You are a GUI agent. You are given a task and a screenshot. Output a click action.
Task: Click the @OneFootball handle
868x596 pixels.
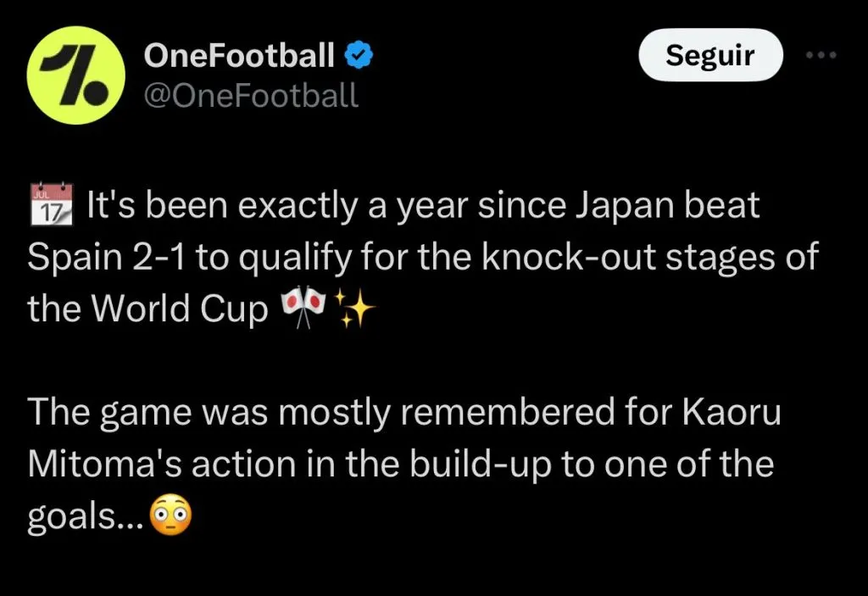tap(251, 95)
